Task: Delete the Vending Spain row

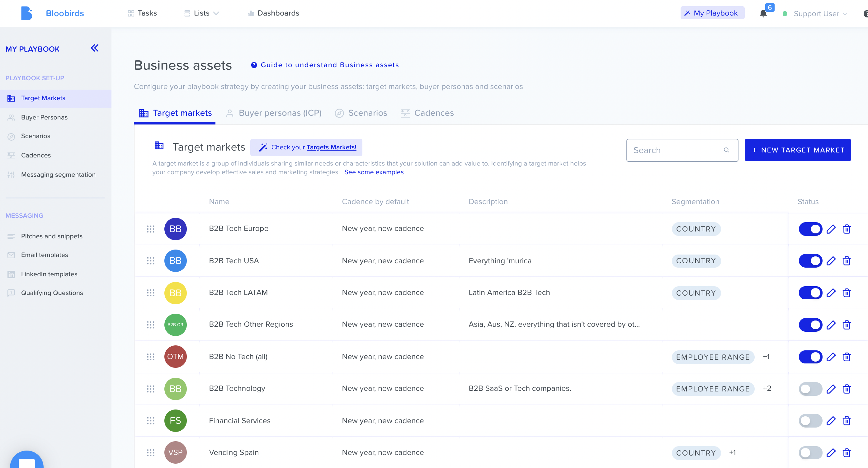Action: click(x=847, y=453)
